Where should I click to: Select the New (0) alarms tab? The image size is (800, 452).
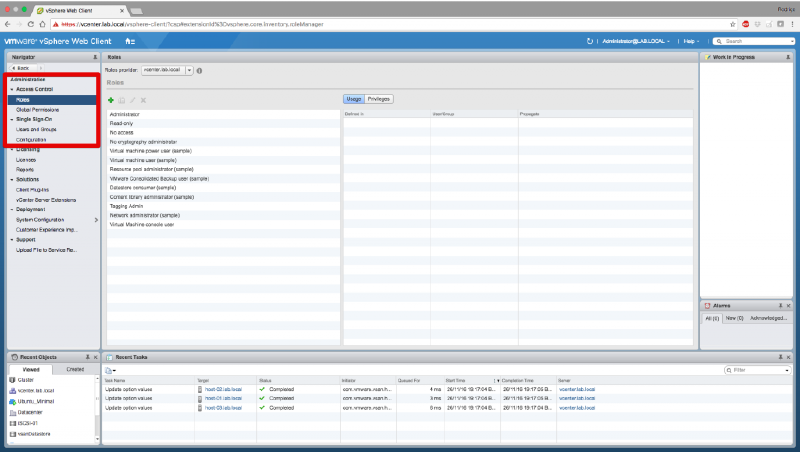[x=734, y=317]
